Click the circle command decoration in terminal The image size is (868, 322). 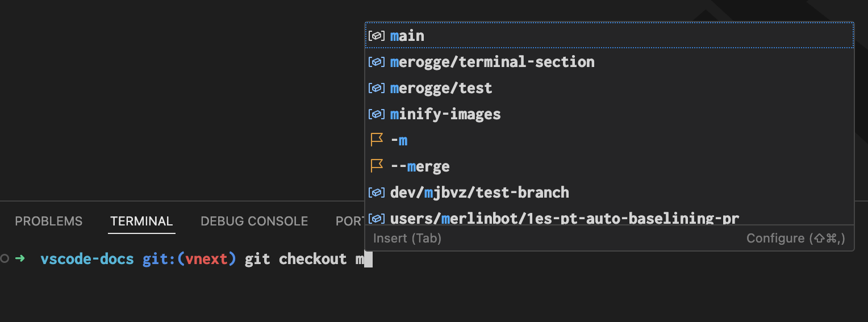[x=5, y=259]
